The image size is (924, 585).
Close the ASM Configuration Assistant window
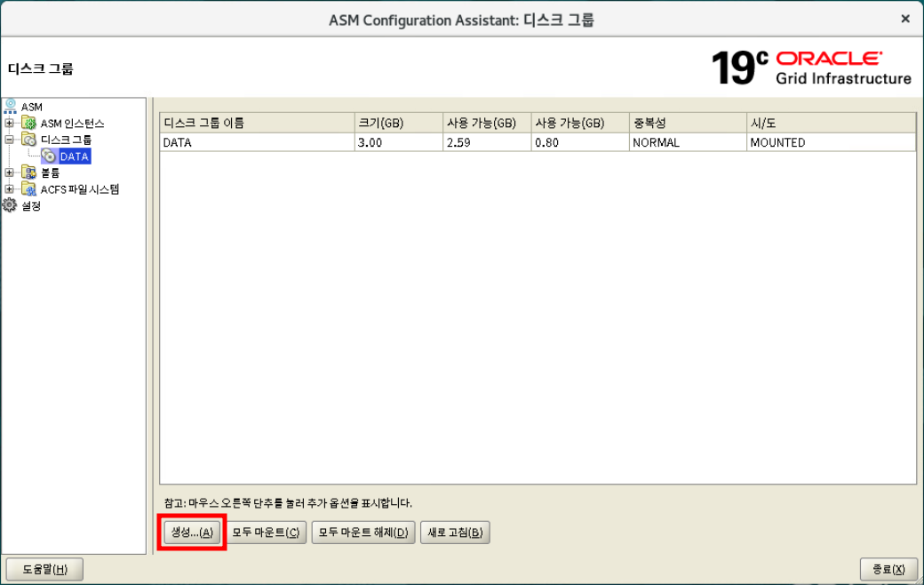point(905,19)
